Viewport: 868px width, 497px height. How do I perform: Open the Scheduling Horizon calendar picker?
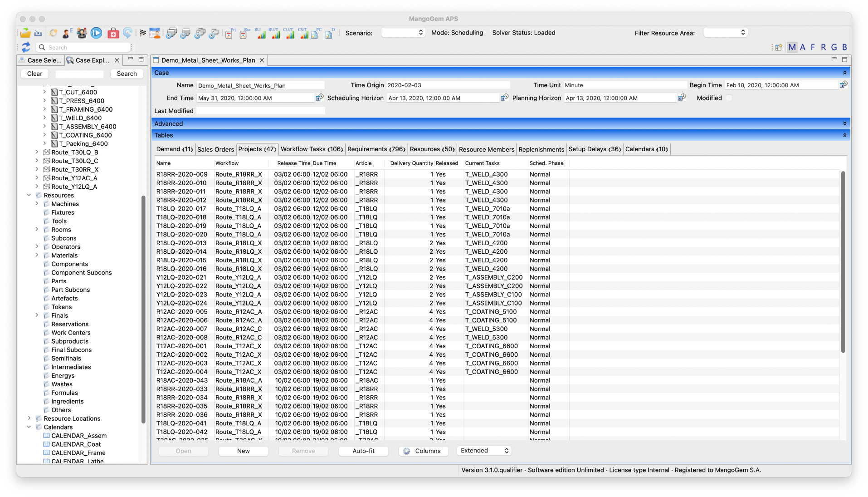click(504, 98)
